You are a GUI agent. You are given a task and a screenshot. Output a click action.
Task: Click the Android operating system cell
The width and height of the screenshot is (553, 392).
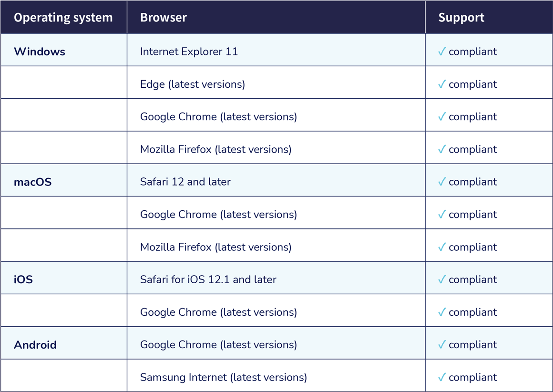[63, 343]
